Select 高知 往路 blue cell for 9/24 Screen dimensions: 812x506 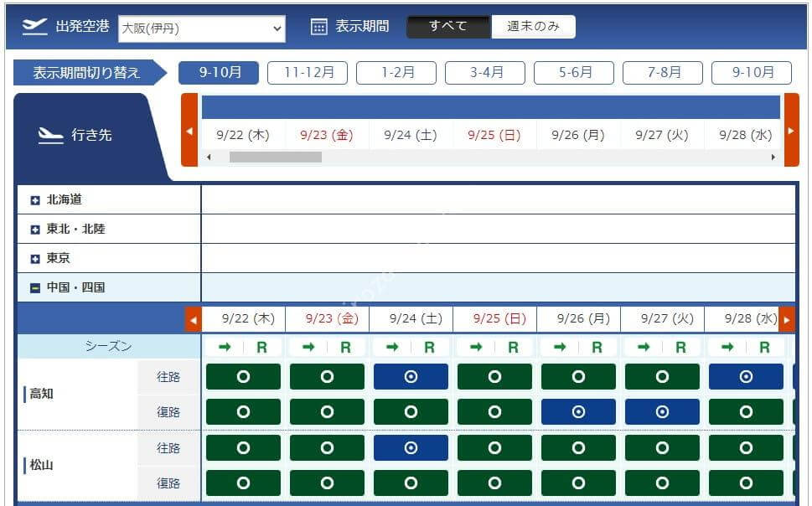(x=411, y=376)
